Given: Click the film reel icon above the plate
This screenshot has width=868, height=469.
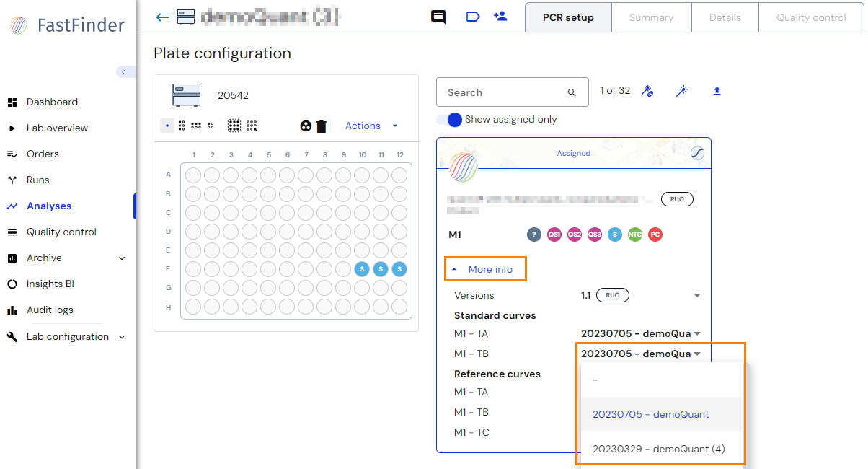Looking at the screenshot, I should pyautogui.click(x=306, y=125).
